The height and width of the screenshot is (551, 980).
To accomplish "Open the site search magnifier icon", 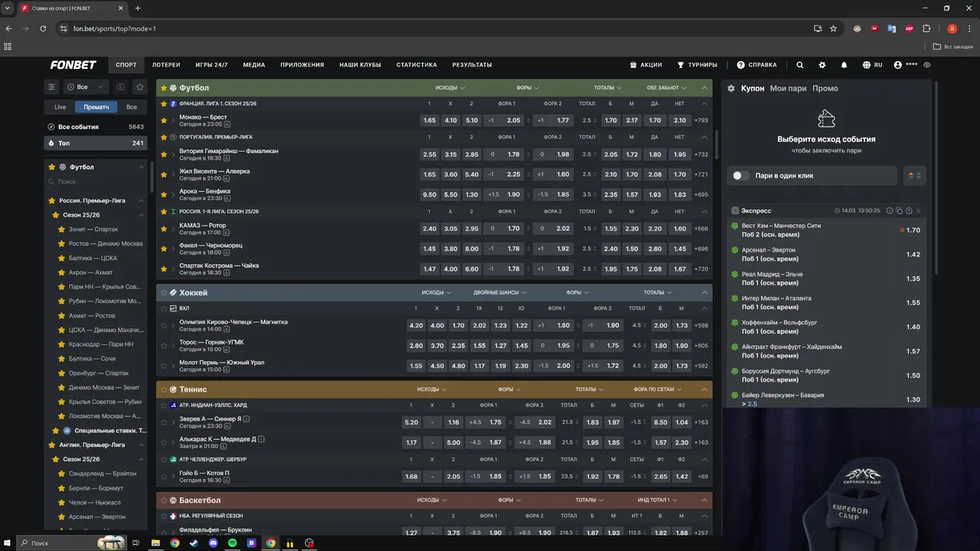I will click(800, 65).
